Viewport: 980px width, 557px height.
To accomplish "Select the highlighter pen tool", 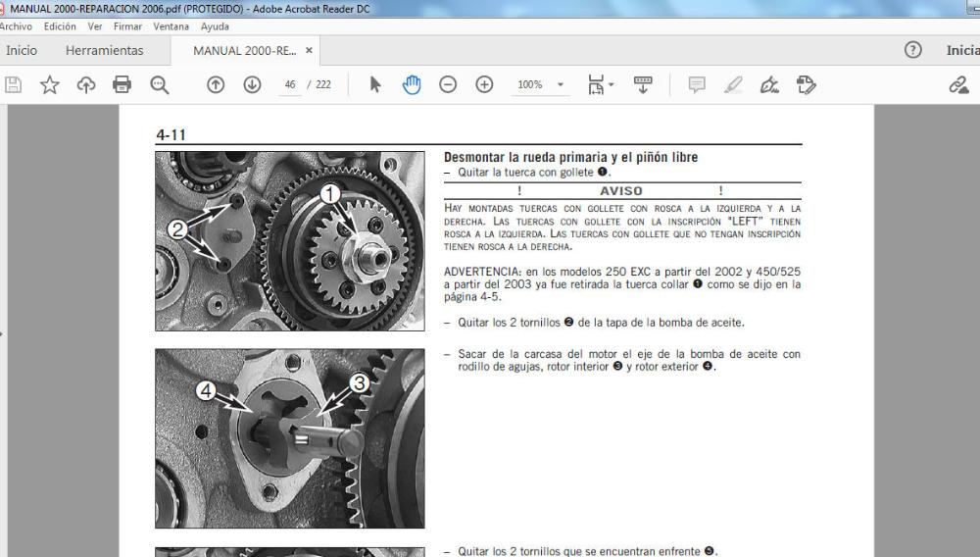I will point(732,84).
